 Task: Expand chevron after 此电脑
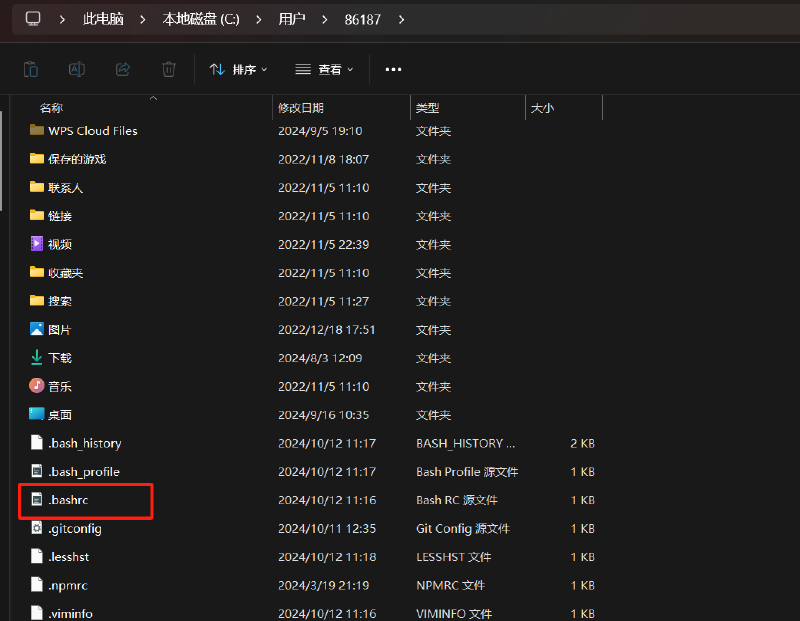[143, 19]
